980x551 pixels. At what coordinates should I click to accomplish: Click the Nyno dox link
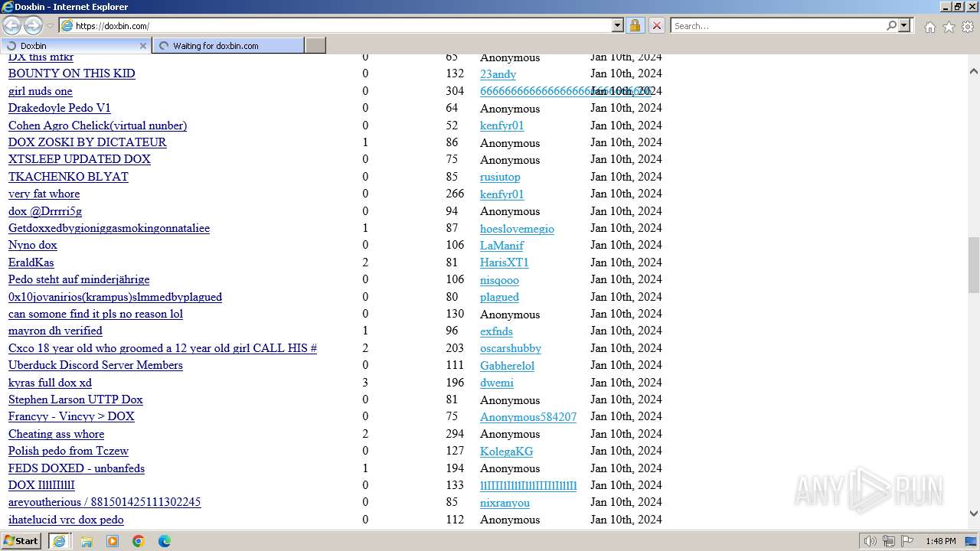pyautogui.click(x=33, y=245)
